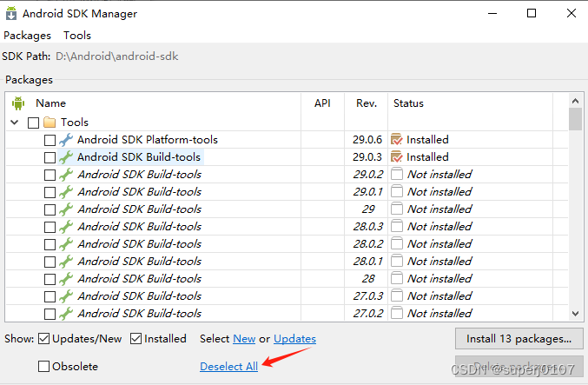
Task: Click the Installed status icon for rev 29.0.3
Action: [x=397, y=156]
